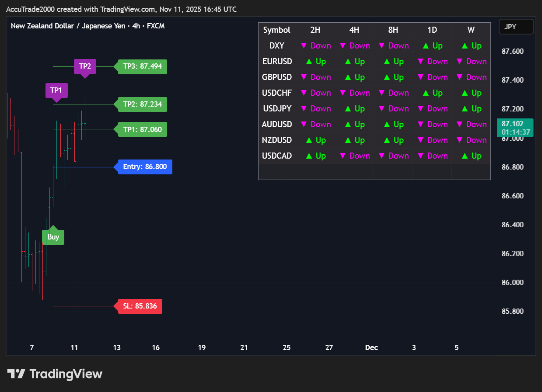Open the JPY currency selector
The image size is (542, 392).
coord(516,27)
